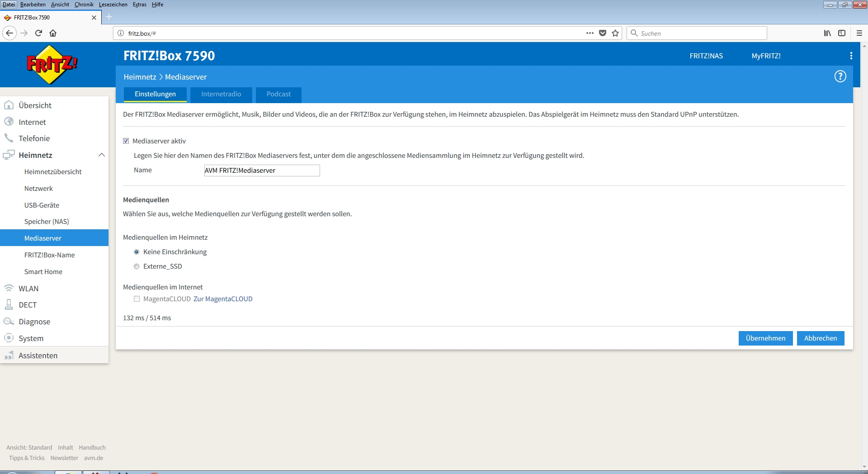Screen dimensions: 868x474
Task: Close the FRITZ!Box 7590 tab
Action: coord(94,18)
